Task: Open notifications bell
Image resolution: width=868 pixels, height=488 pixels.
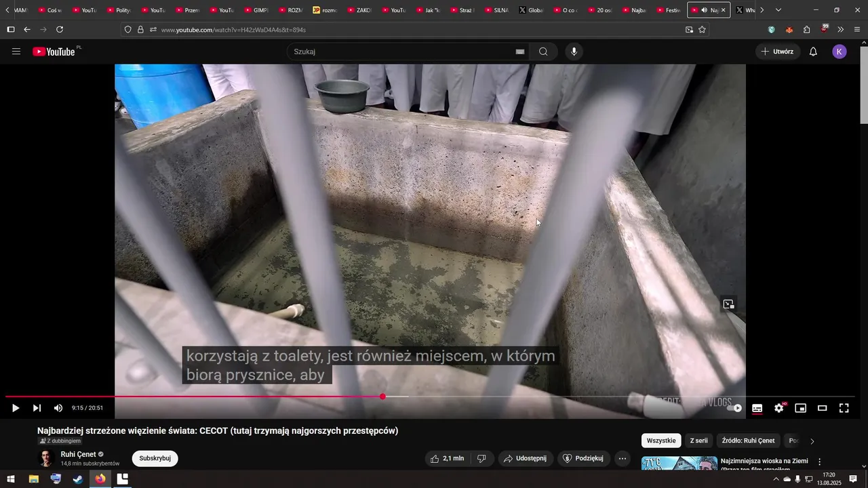Action: pyautogui.click(x=813, y=52)
